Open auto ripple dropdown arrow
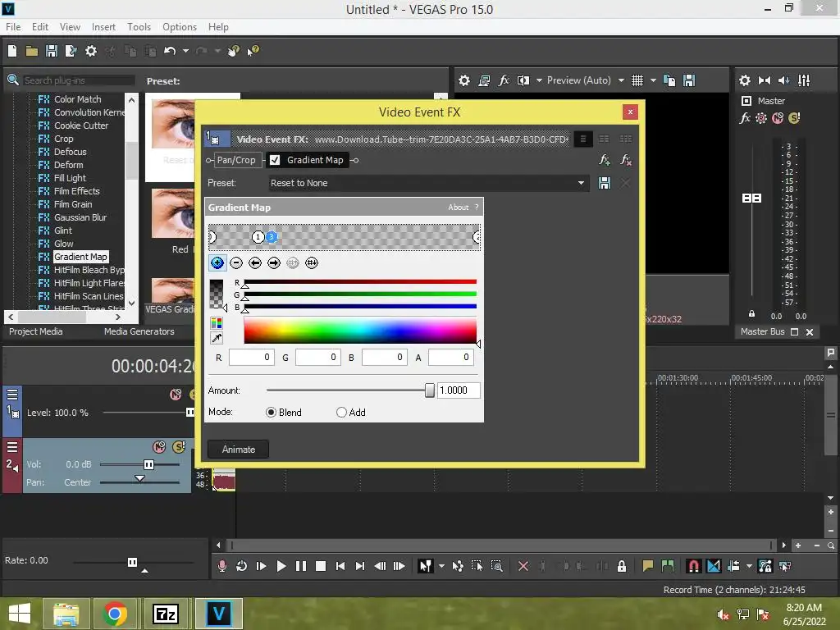 point(749,566)
